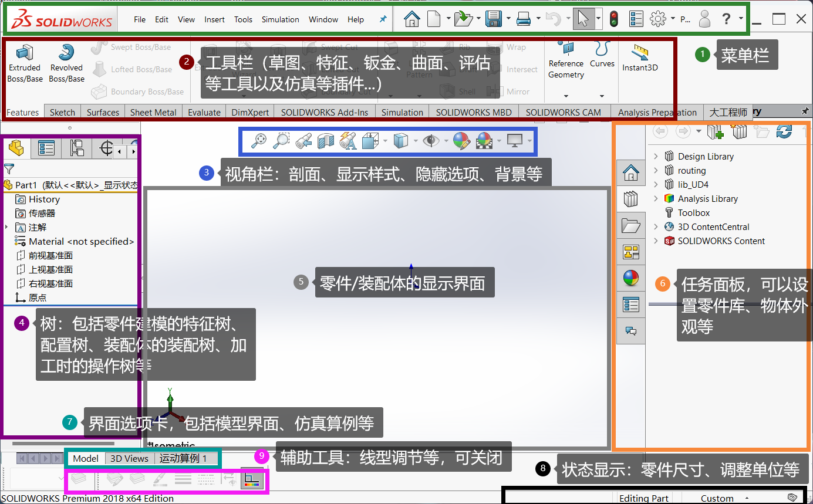Toggle Hide/Show Items eye icon
This screenshot has height=504, width=813.
(431, 140)
